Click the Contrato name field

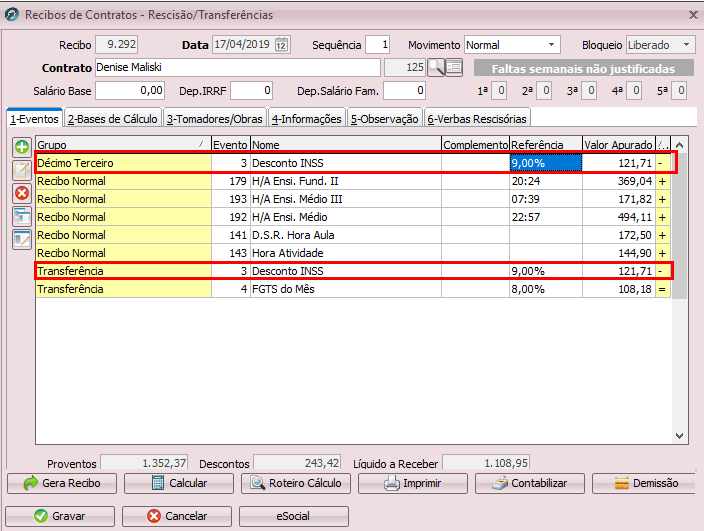point(238,68)
